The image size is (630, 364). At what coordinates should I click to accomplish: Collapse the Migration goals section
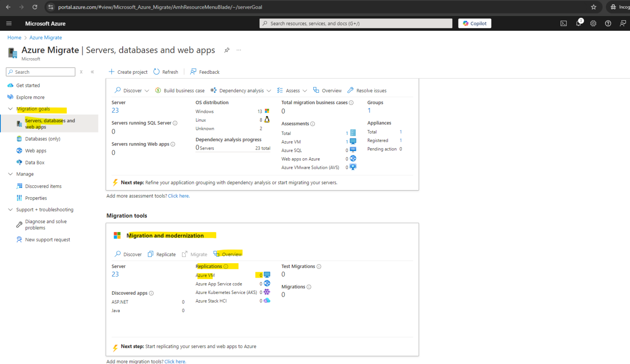pyautogui.click(x=10, y=109)
